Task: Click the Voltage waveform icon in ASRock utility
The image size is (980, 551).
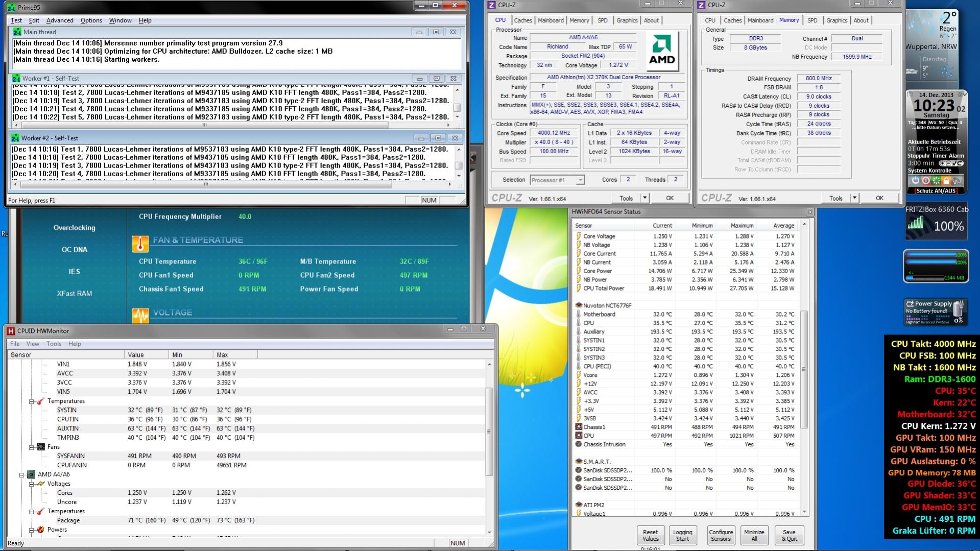Action: click(140, 316)
